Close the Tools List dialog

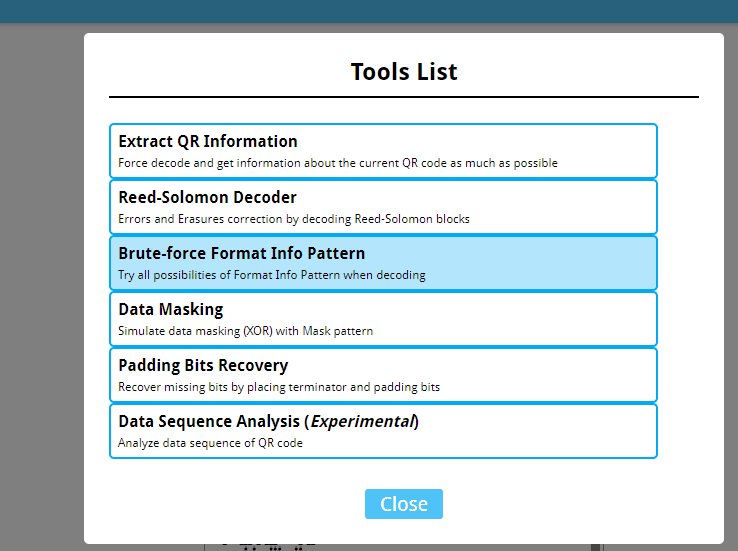pos(404,504)
